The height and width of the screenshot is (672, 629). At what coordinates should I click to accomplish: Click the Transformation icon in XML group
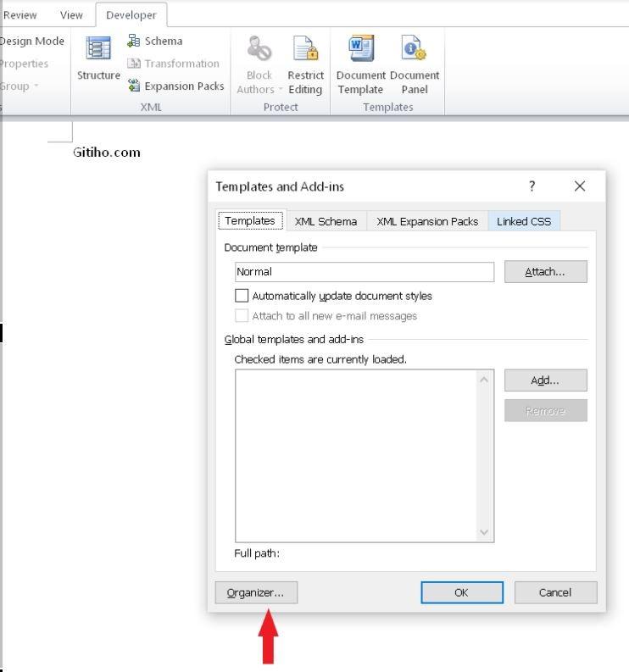[x=133, y=64]
